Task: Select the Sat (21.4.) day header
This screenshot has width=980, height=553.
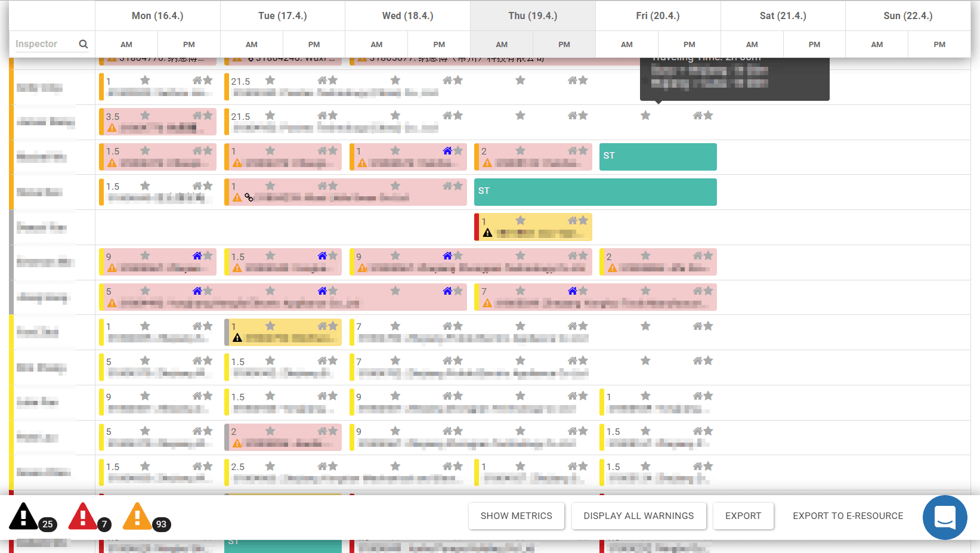Action: 783,16
